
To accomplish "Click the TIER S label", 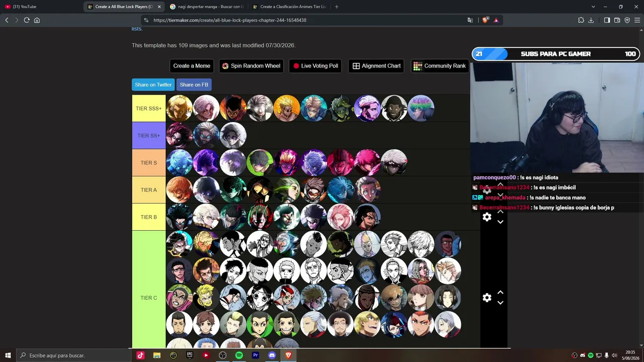I will tap(149, 162).
